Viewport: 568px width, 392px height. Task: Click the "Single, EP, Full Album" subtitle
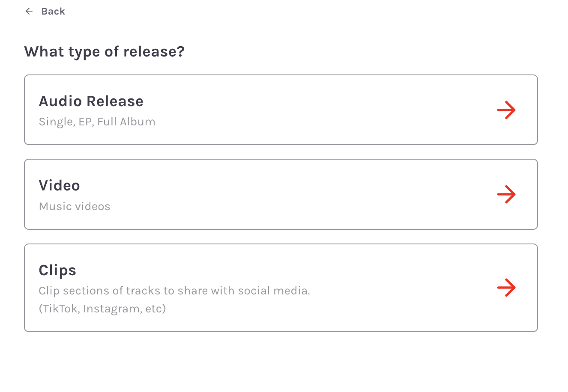tap(97, 122)
